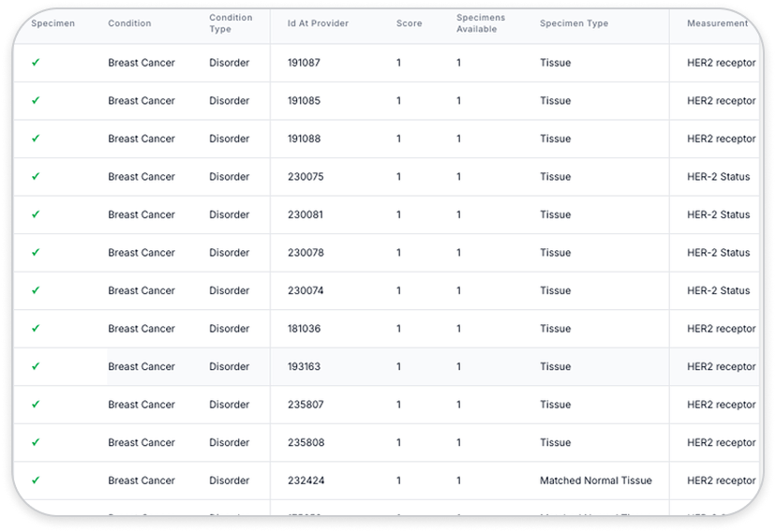The width and height of the screenshot is (776, 532).
Task: Click HER2 receptor measurement in row 181036
Action: click(x=721, y=329)
